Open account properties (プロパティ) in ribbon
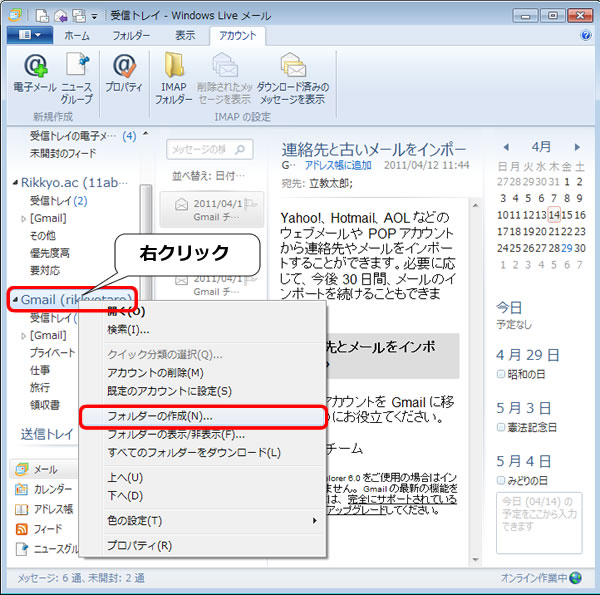 tap(124, 74)
